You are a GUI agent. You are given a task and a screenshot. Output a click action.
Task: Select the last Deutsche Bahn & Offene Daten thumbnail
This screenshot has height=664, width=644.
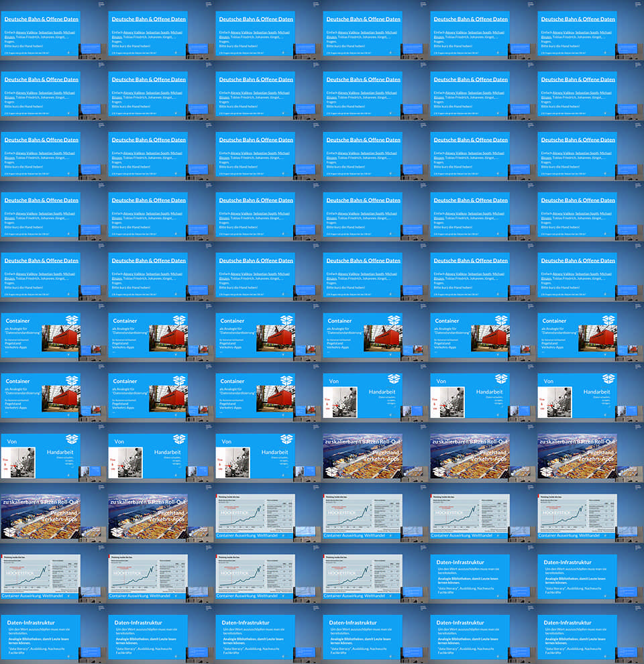[x=590, y=272]
